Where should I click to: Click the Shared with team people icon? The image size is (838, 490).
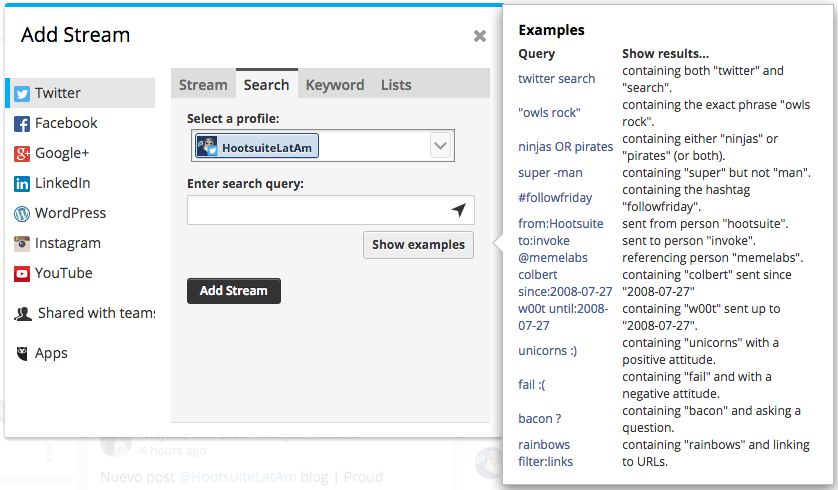tap(23, 314)
